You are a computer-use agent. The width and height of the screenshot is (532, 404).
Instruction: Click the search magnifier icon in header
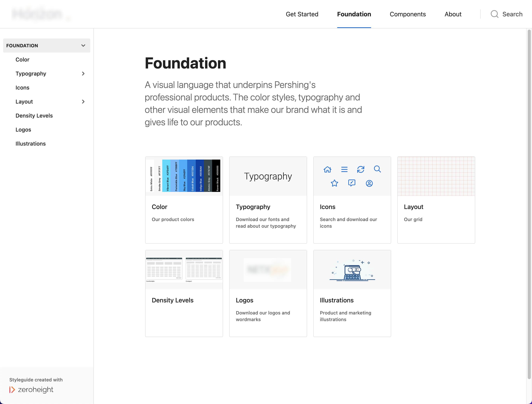coord(494,14)
